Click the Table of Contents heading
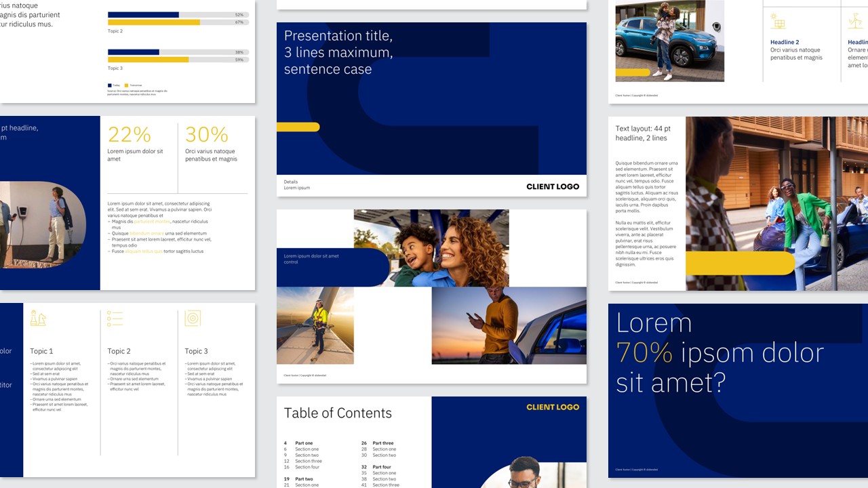The height and width of the screenshot is (488, 868). 338,413
